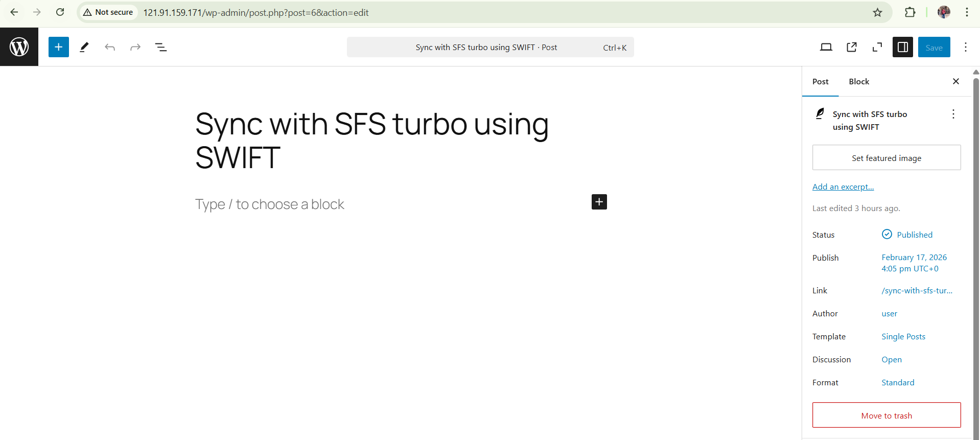Viewport: 980px width, 440px height.
Task: Click the WordPress logo to view posts
Action: pyautogui.click(x=19, y=47)
